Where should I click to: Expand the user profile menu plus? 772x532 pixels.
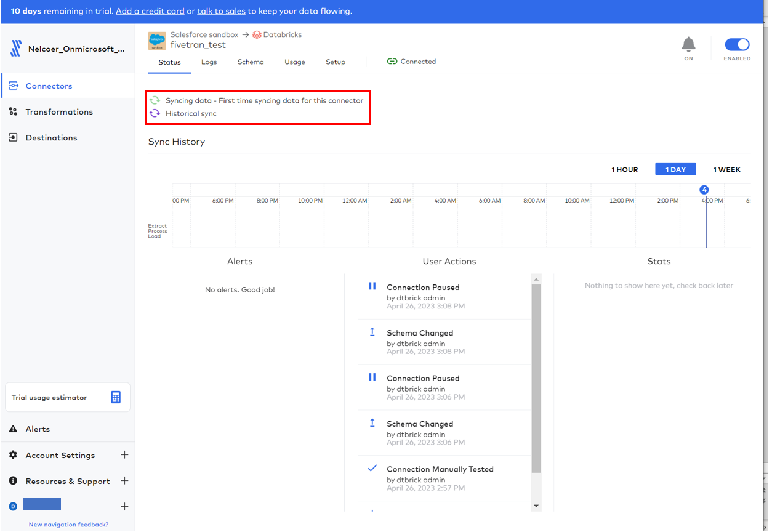[x=124, y=506]
